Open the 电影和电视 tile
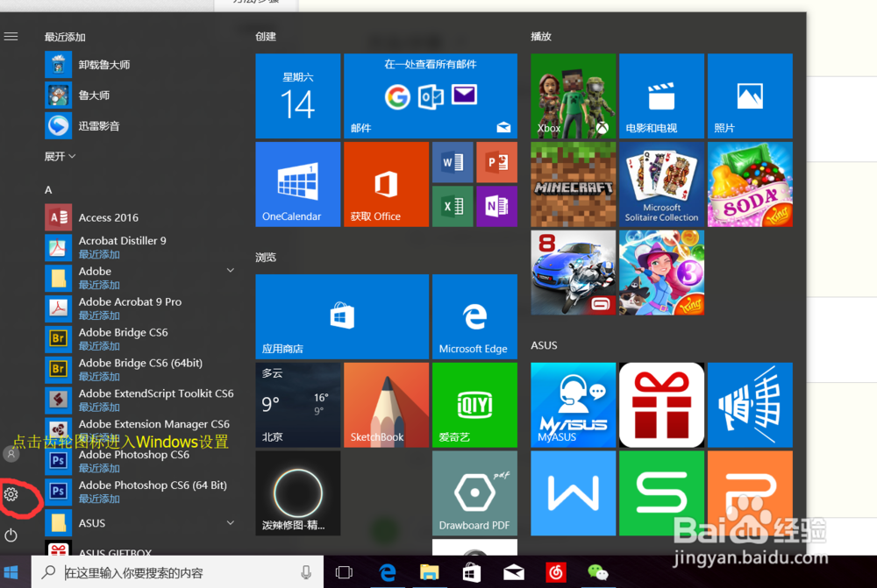Image resolution: width=877 pixels, height=588 pixels. pos(661,96)
